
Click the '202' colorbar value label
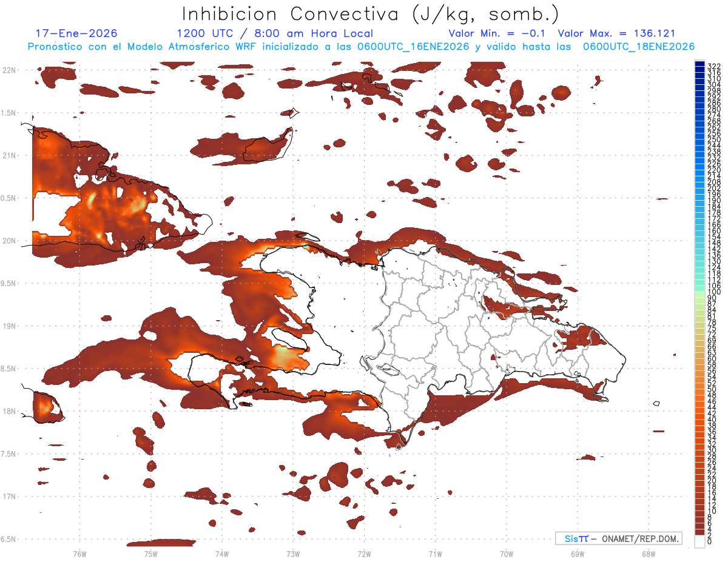click(x=713, y=188)
